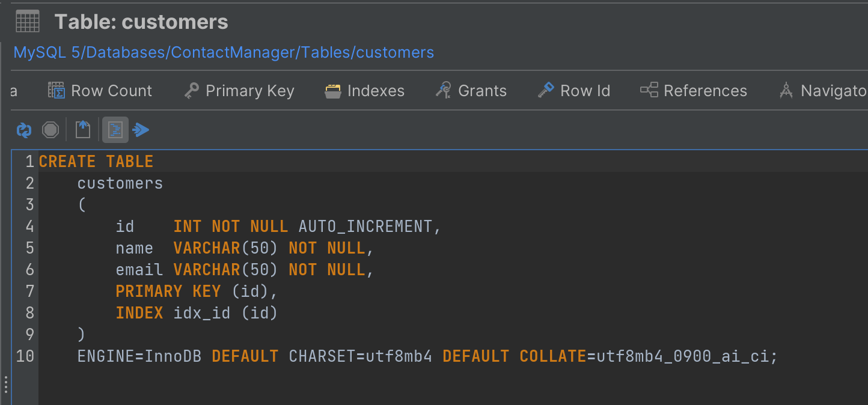This screenshot has height=405, width=868.
Task: Click the execute double-arrow icon
Action: [x=141, y=129]
